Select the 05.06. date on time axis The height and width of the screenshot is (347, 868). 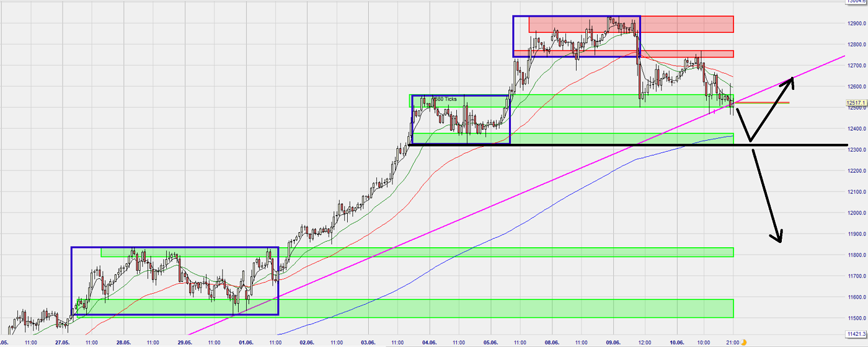coord(491,342)
